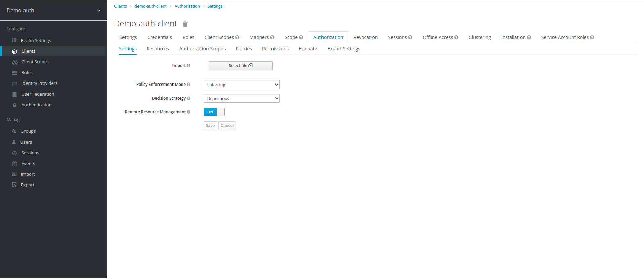Click the Events calendar icon

click(x=14, y=164)
